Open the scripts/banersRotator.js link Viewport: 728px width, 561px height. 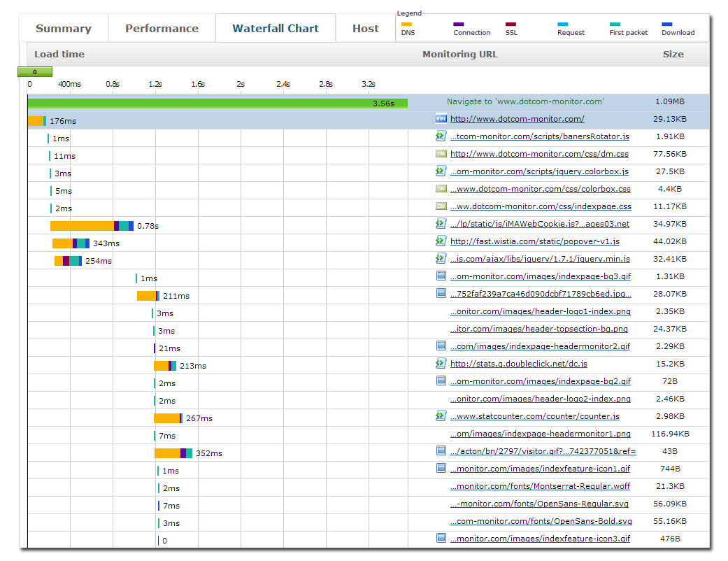click(x=539, y=136)
